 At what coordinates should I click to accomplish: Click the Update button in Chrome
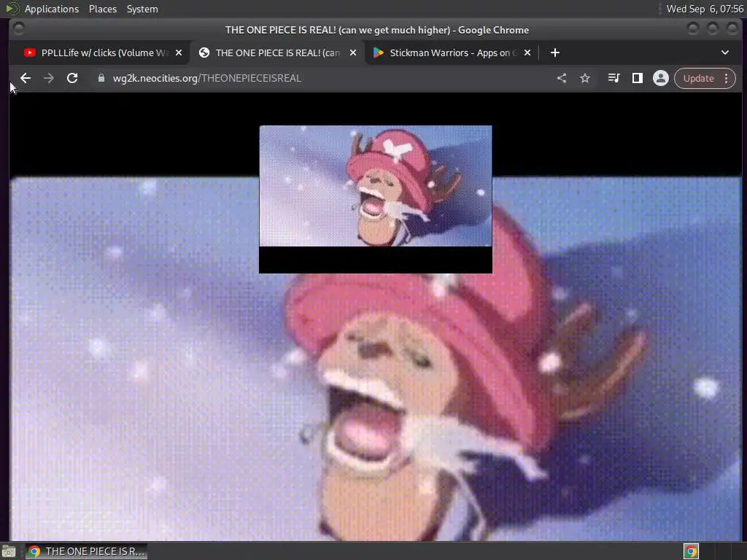point(698,78)
